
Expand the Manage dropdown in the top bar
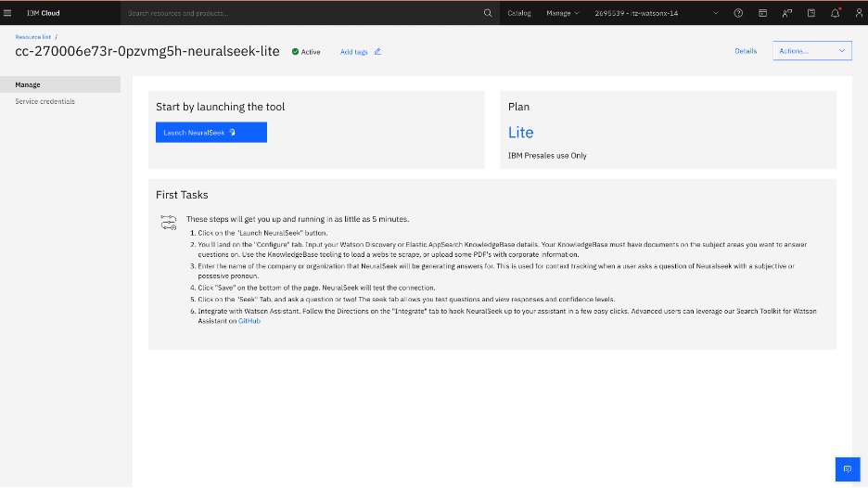(x=562, y=13)
